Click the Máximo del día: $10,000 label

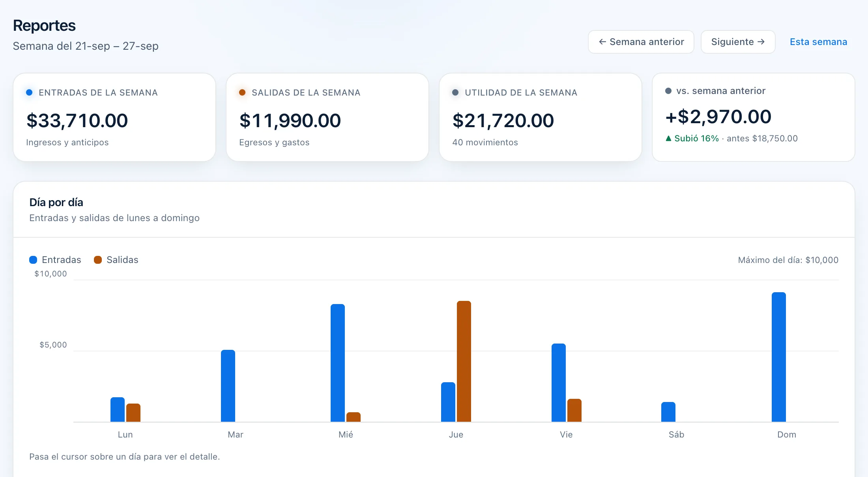tap(788, 260)
